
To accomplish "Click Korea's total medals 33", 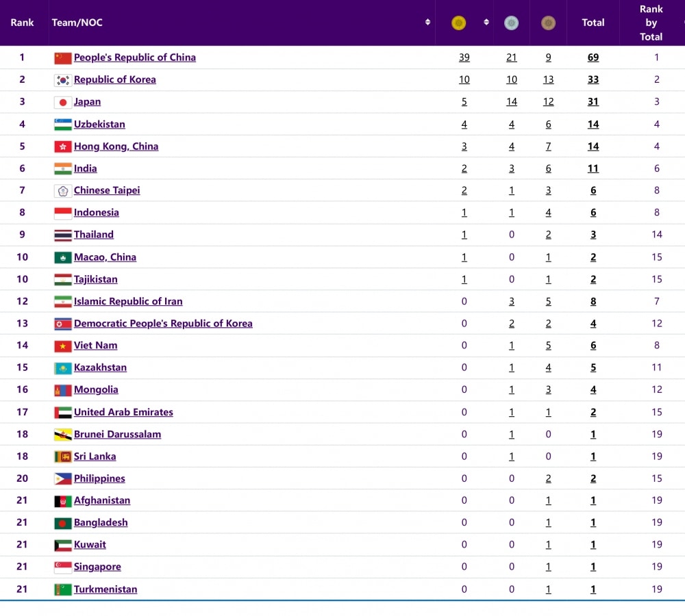I will 593,79.
